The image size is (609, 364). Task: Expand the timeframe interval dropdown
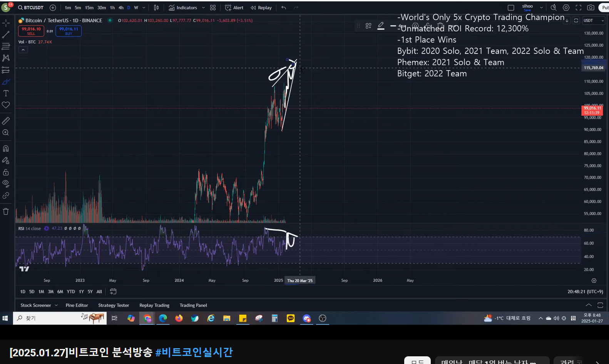tap(144, 8)
